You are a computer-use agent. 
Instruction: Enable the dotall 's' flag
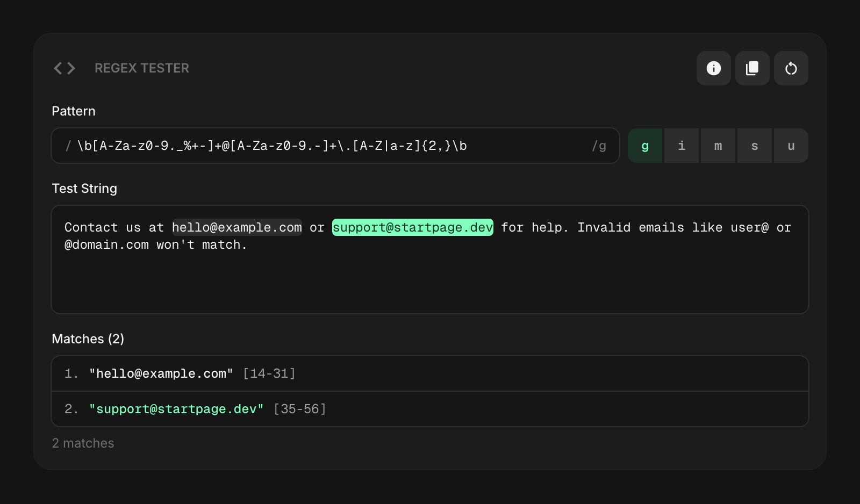(755, 146)
